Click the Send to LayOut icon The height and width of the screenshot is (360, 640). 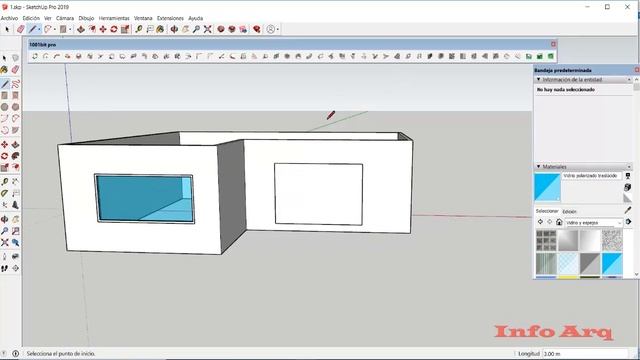[243, 29]
